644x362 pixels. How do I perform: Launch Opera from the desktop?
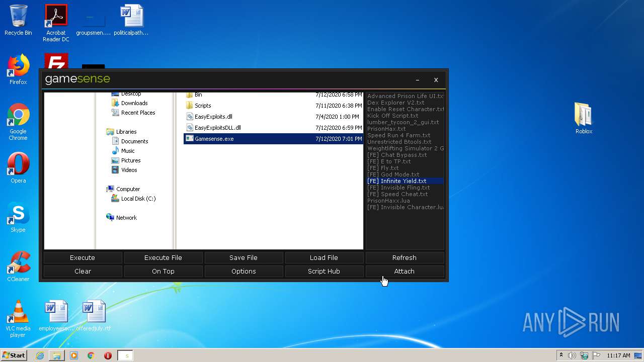click(x=18, y=168)
